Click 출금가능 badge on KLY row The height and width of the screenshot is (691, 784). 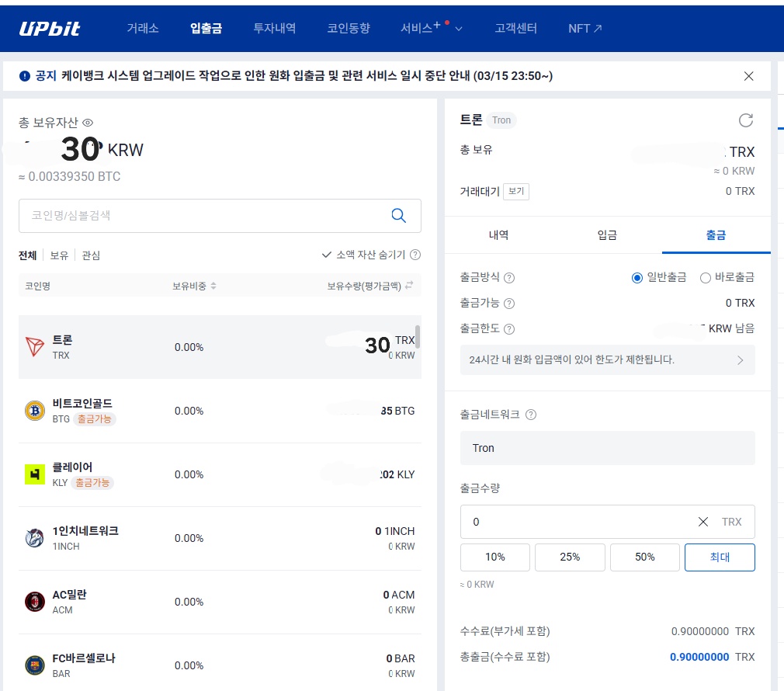92,482
